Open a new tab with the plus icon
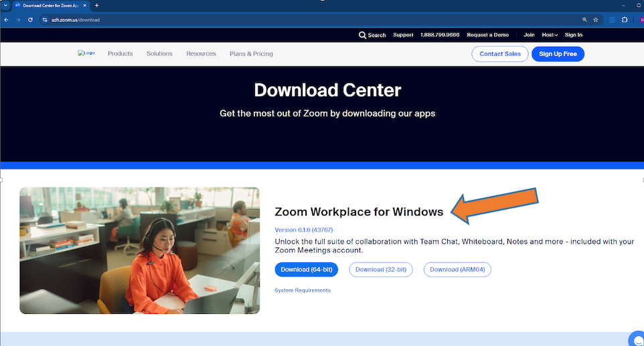The image size is (644, 346). pyautogui.click(x=96, y=5)
